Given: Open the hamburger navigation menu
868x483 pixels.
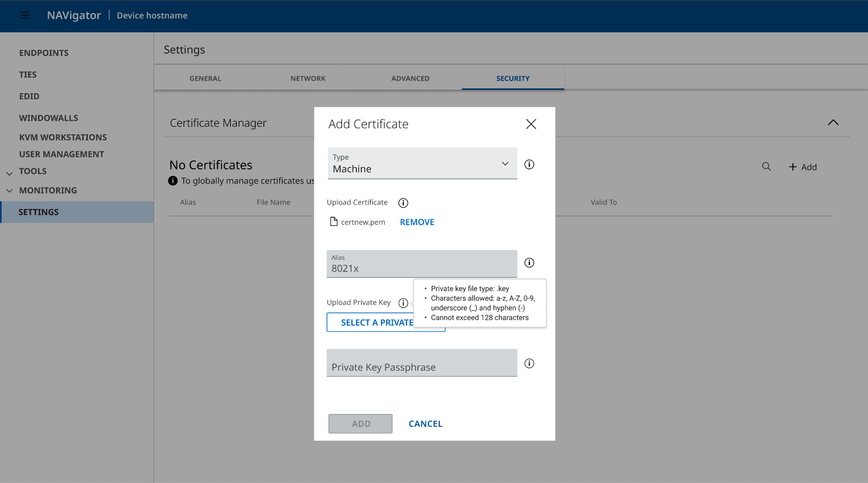Looking at the screenshot, I should coord(25,15).
